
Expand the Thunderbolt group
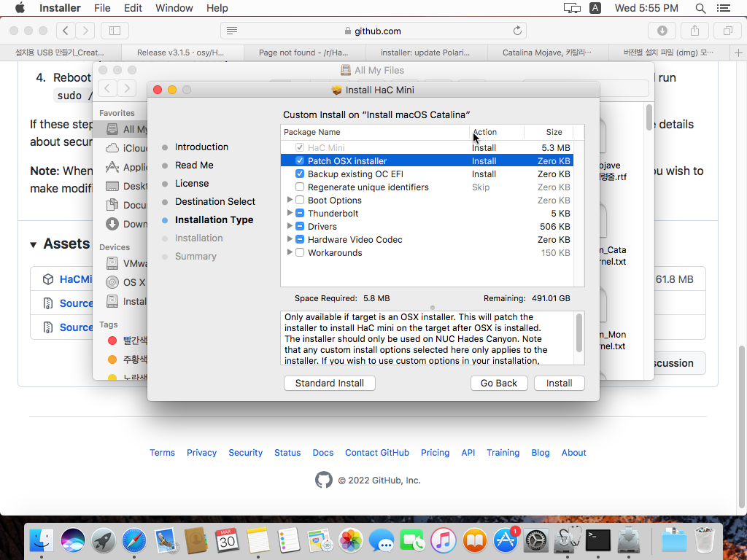click(x=290, y=213)
